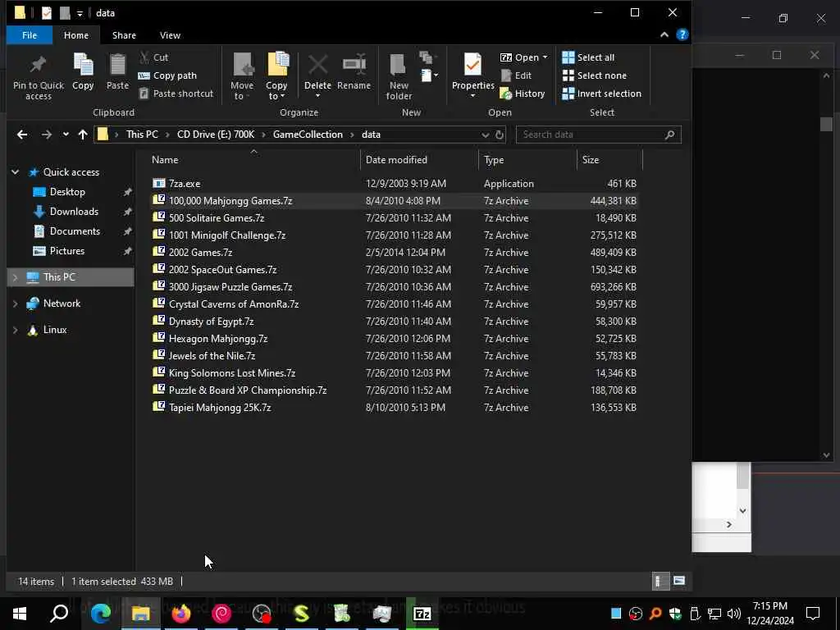Viewport: 840px width, 630px height.
Task: Open Firefox from taskbar
Action: click(x=181, y=614)
